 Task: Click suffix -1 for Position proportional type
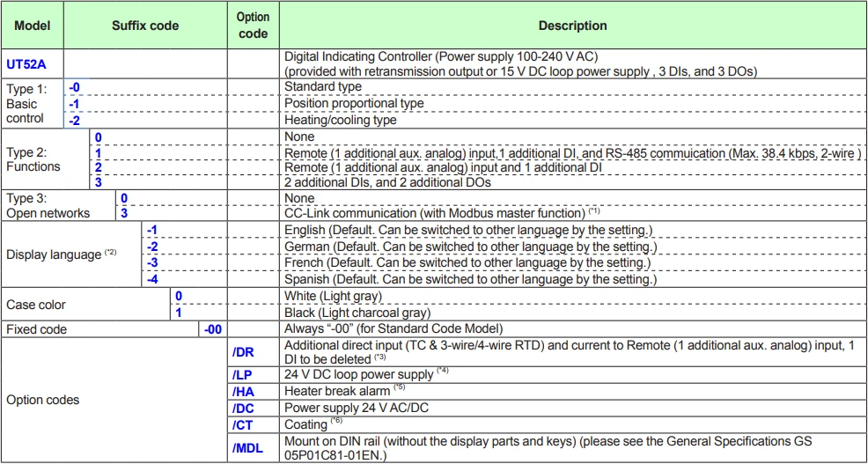(74, 103)
